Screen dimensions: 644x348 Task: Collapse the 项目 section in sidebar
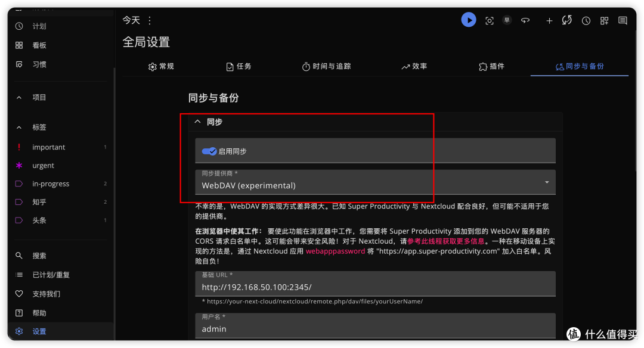[x=19, y=97]
